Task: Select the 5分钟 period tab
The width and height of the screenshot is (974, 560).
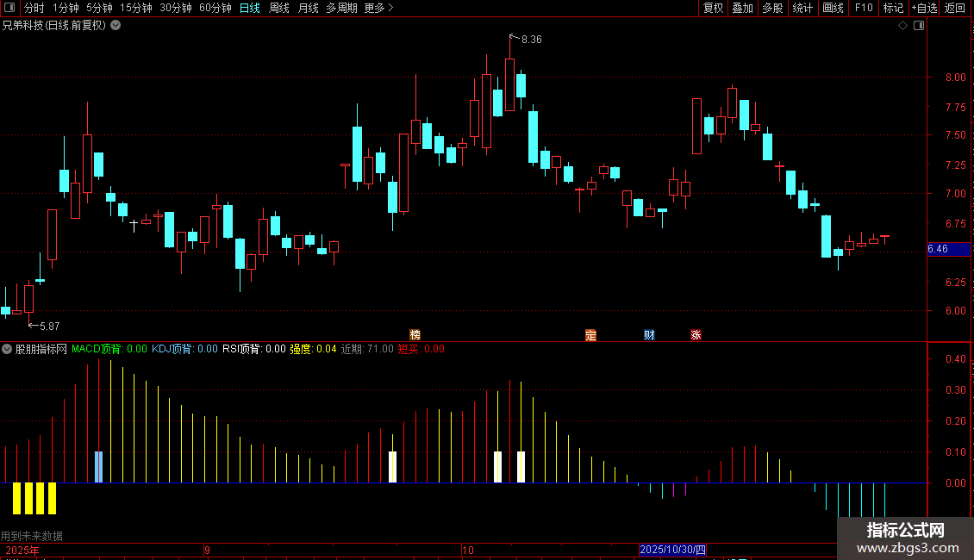Action: [x=99, y=8]
